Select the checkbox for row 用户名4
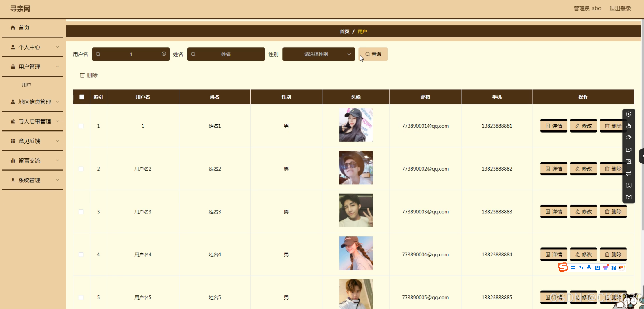This screenshot has width=644, height=309. pyautogui.click(x=81, y=254)
